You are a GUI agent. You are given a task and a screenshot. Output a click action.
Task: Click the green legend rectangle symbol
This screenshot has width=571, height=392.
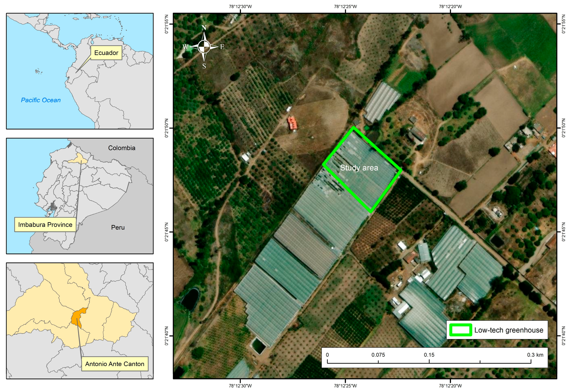(460, 330)
